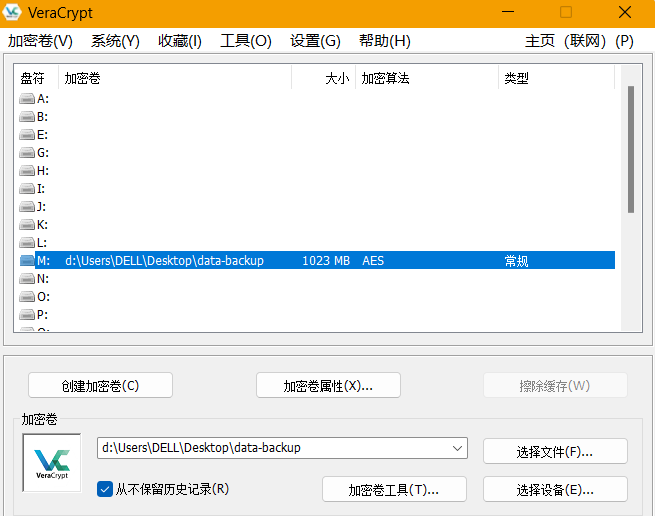Toggle 从不保留历史记录(R) checkbox
Image resolution: width=655 pixels, height=516 pixels.
pyautogui.click(x=104, y=489)
